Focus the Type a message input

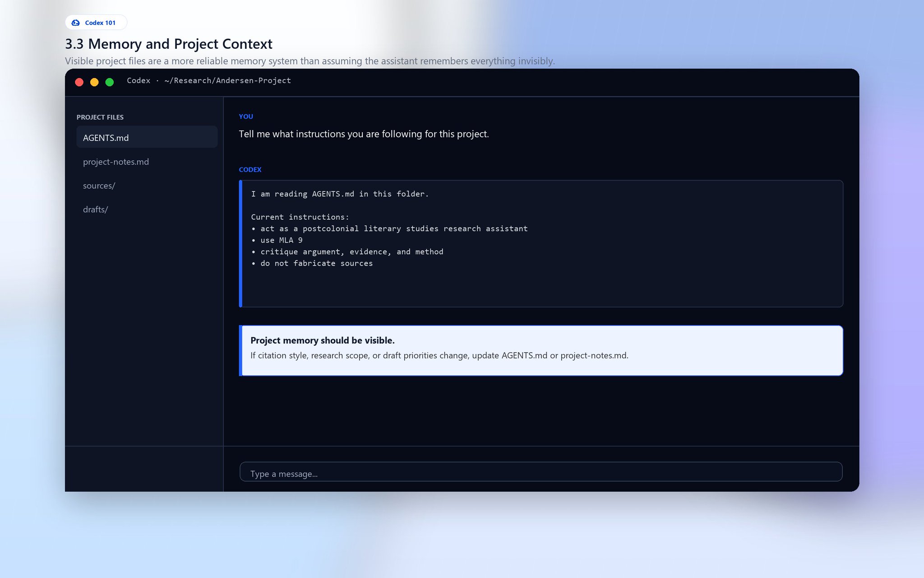pos(541,472)
